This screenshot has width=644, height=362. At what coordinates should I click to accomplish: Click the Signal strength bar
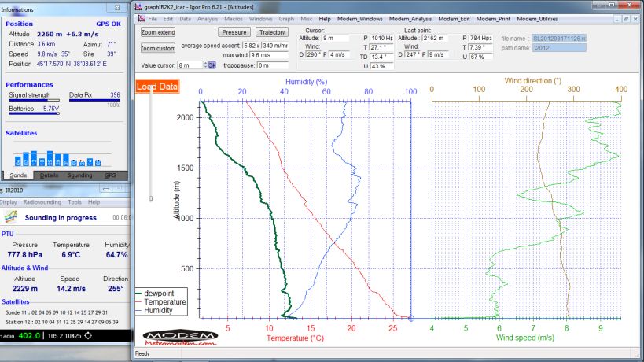point(34,100)
